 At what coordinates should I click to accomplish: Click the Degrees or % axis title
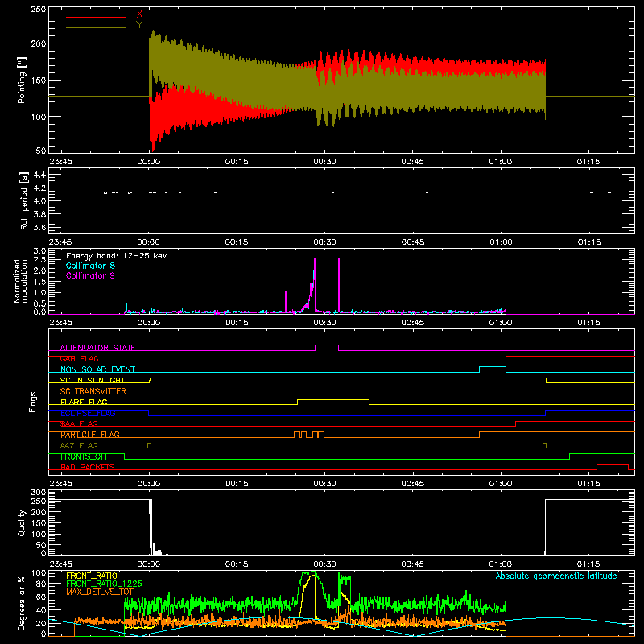(22, 604)
